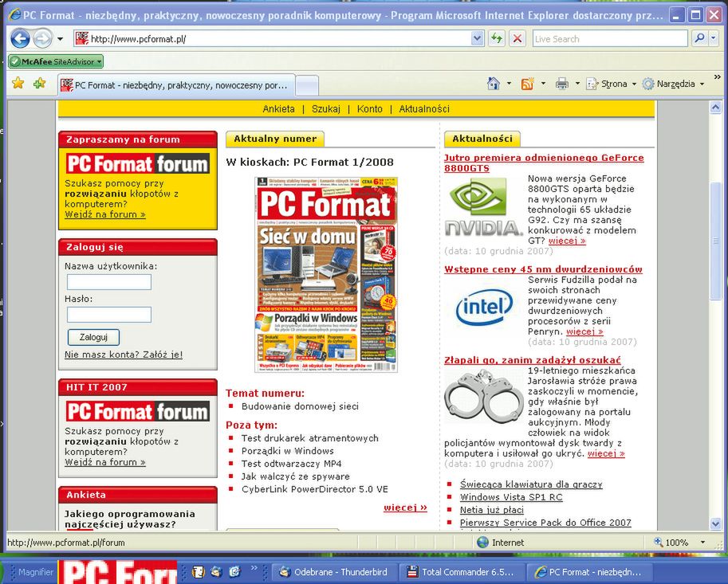Open 'Świecąca klawiatura dla graczy' link

pyautogui.click(x=531, y=484)
